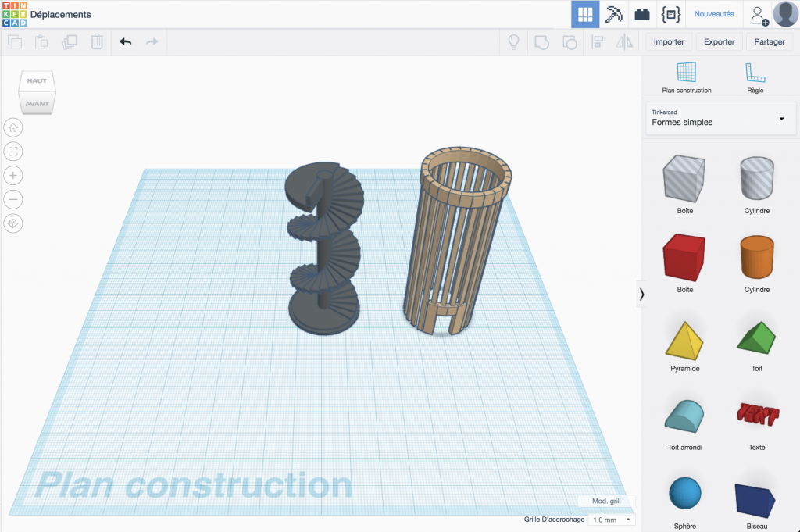Screen dimensions: 800x532
Task: Open the Bricks view icon
Action: (641, 14)
